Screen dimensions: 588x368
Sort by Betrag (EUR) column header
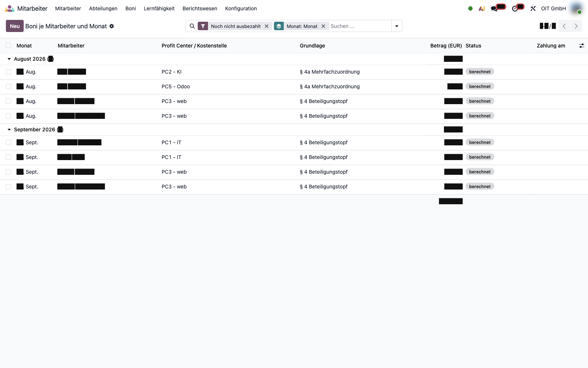[446, 46]
